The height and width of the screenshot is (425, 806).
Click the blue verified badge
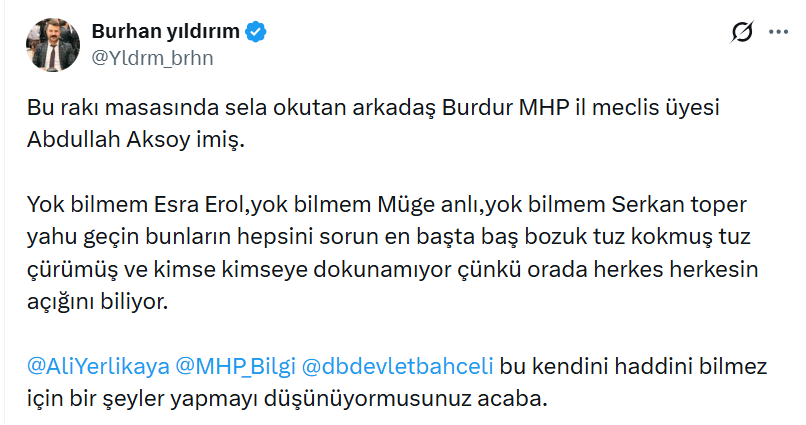pyautogui.click(x=257, y=33)
